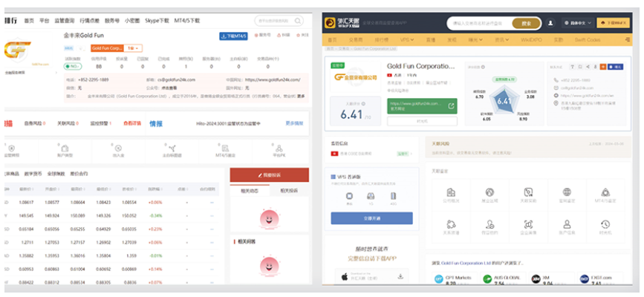This screenshot has height=297, width=644.
Task: Open the XM broker card
Action: [550, 279]
